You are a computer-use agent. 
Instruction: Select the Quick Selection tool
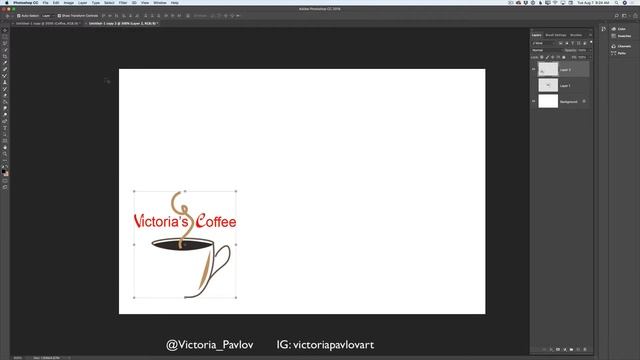pyautogui.click(x=5, y=50)
